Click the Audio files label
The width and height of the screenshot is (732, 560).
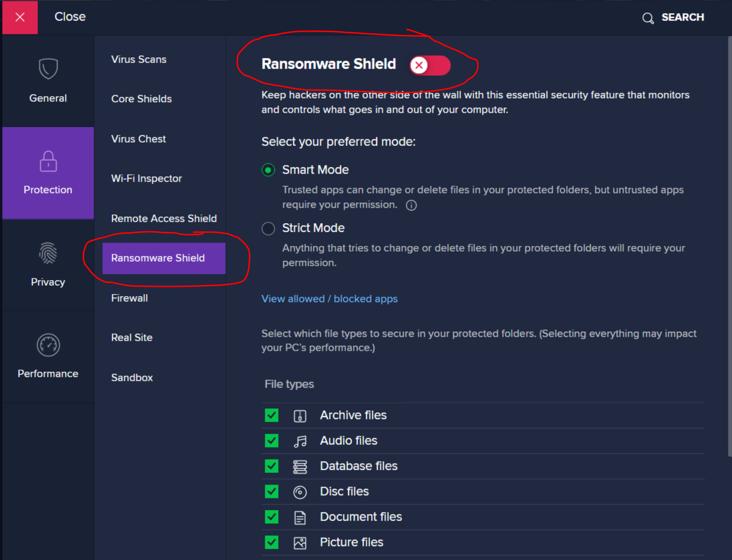point(349,440)
